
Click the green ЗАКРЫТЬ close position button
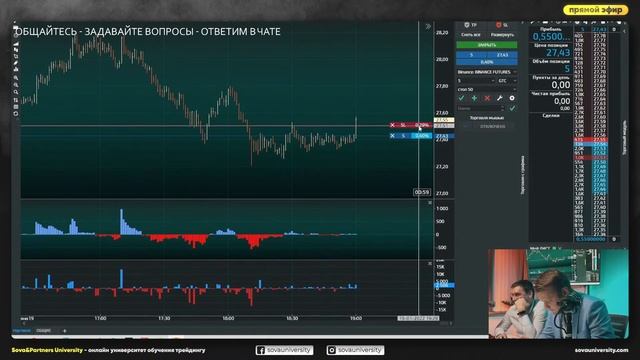coord(487,45)
